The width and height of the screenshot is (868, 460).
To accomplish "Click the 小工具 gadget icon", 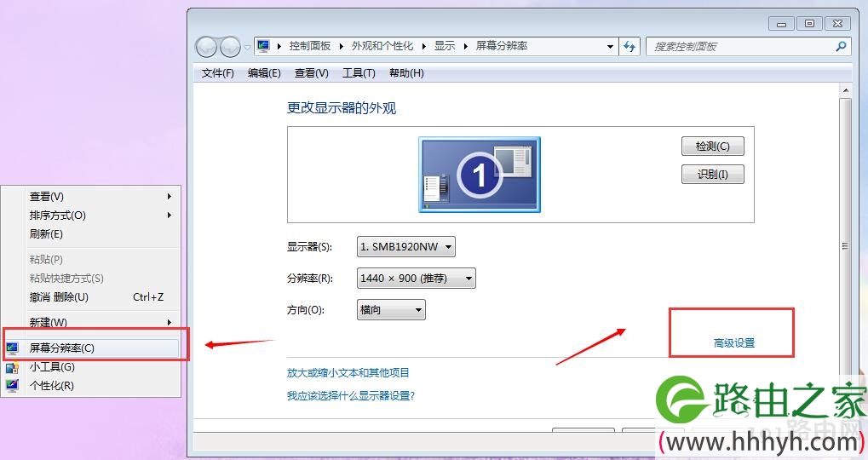I will click(x=12, y=367).
